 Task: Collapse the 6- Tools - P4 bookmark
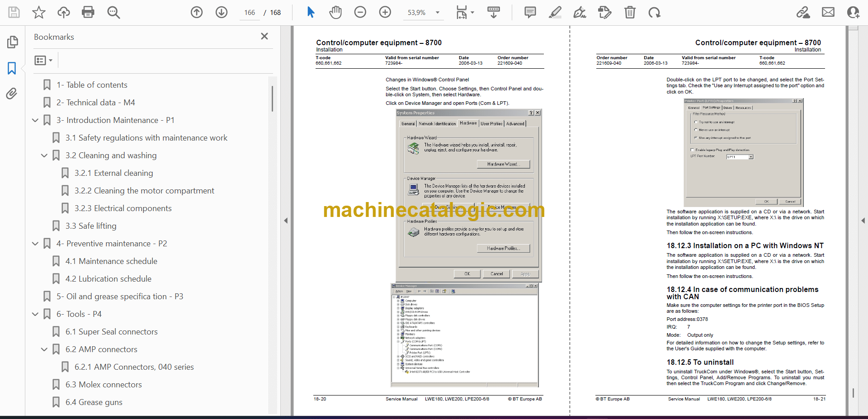(x=35, y=314)
